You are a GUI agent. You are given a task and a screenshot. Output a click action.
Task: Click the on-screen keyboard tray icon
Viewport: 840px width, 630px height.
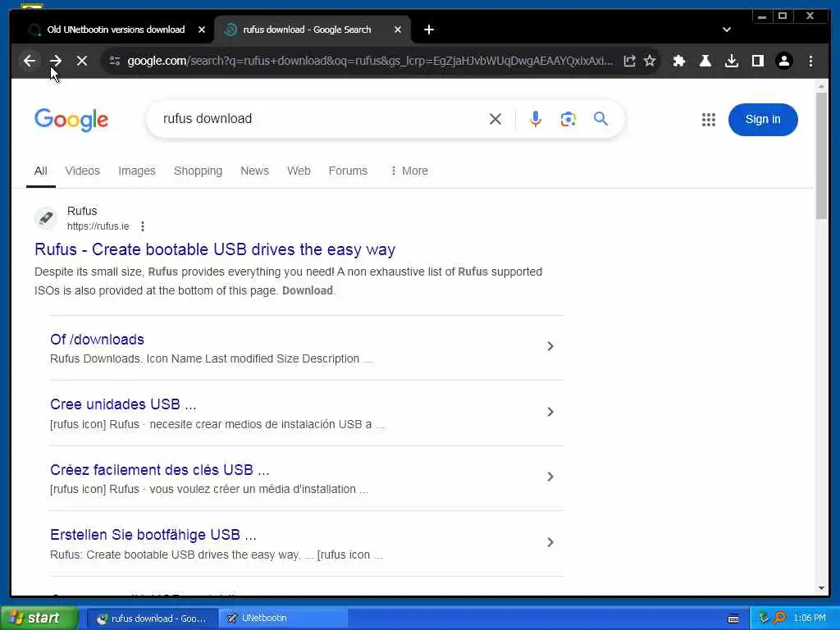pyautogui.click(x=733, y=619)
